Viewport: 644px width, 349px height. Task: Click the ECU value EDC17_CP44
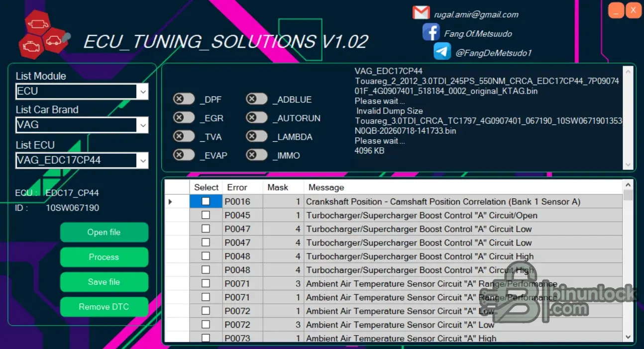coord(72,193)
